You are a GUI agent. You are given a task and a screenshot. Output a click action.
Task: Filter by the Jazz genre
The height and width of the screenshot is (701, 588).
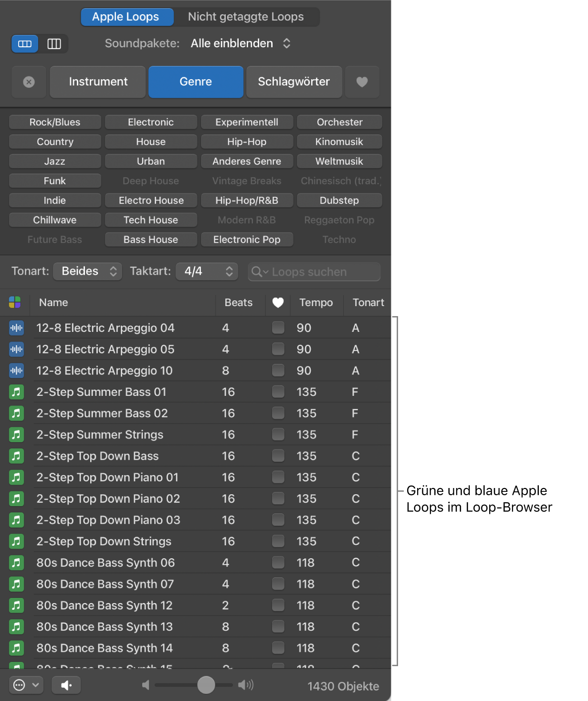pos(55,161)
